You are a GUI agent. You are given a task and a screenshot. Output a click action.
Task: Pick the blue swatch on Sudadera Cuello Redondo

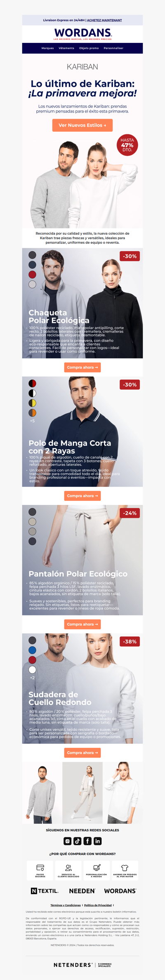tap(32, 650)
